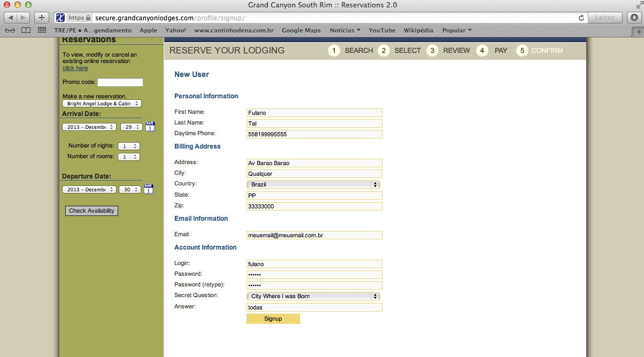644x357 pixels.
Task: Follow the 'click here' reservation link
Action: pos(75,68)
